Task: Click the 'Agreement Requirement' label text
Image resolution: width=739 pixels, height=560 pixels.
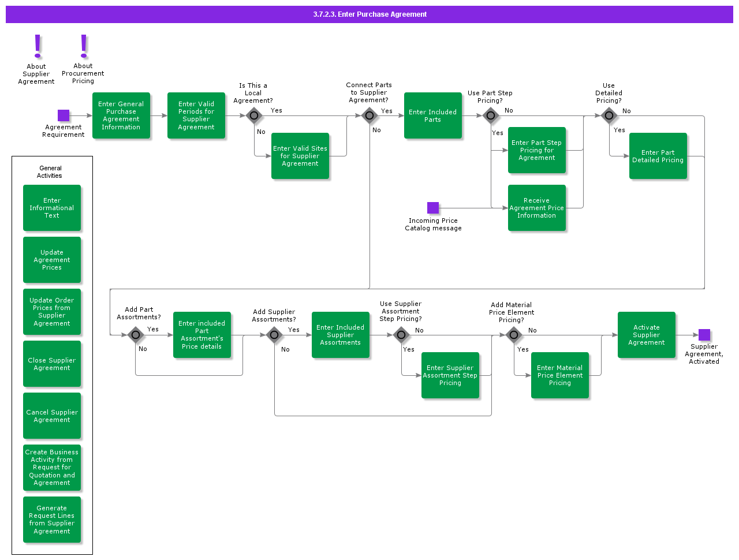Action: coord(64,131)
